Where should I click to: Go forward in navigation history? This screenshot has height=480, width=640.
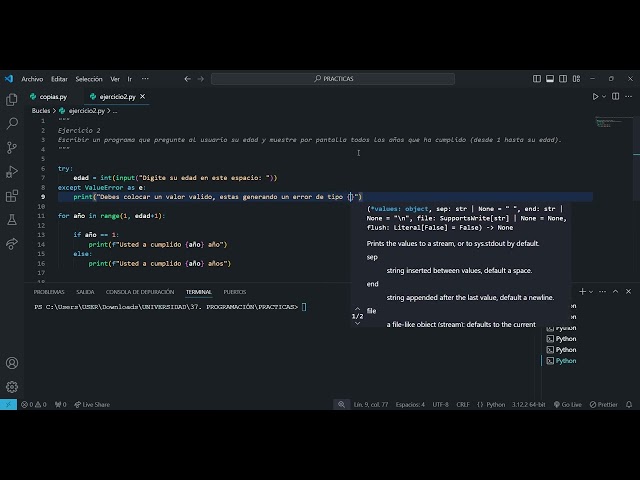[x=200, y=79]
